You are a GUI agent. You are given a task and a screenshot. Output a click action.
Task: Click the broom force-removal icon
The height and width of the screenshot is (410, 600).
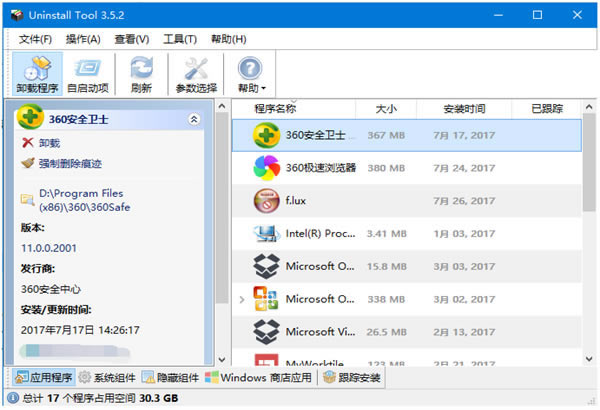(x=28, y=163)
